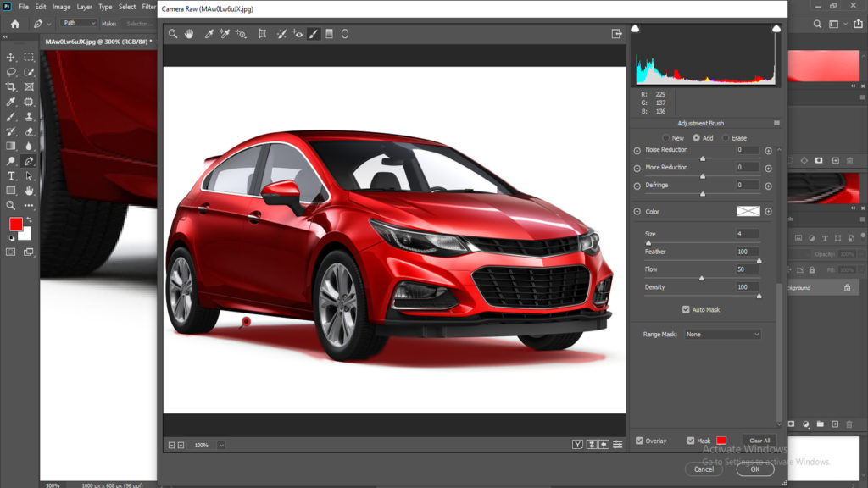
Task: Select Camera Raw Zoom tool
Action: pos(173,34)
